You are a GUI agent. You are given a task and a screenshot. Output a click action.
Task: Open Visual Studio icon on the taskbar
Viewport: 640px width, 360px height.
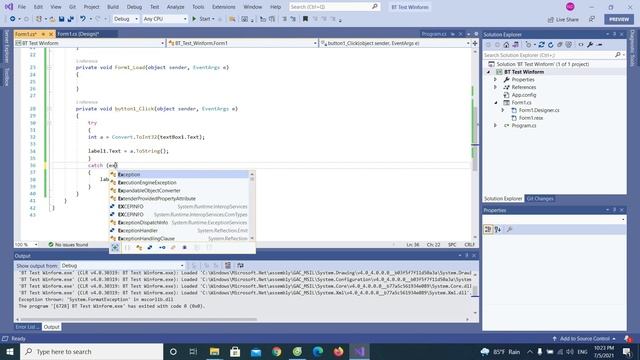[x=359, y=351]
